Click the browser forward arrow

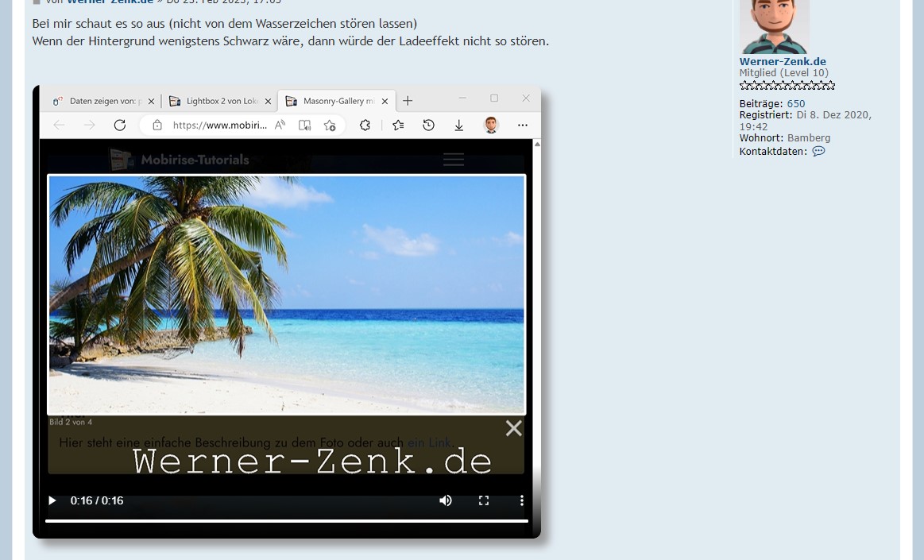click(x=89, y=125)
